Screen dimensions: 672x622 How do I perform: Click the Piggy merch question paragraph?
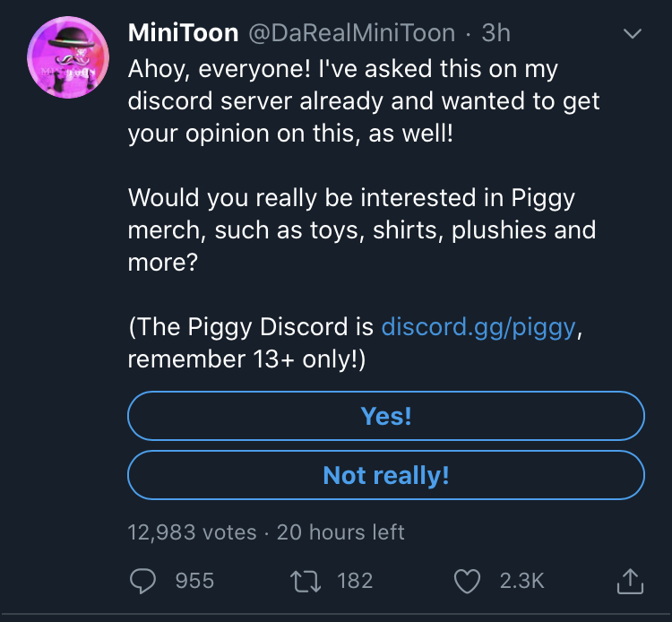tap(361, 229)
